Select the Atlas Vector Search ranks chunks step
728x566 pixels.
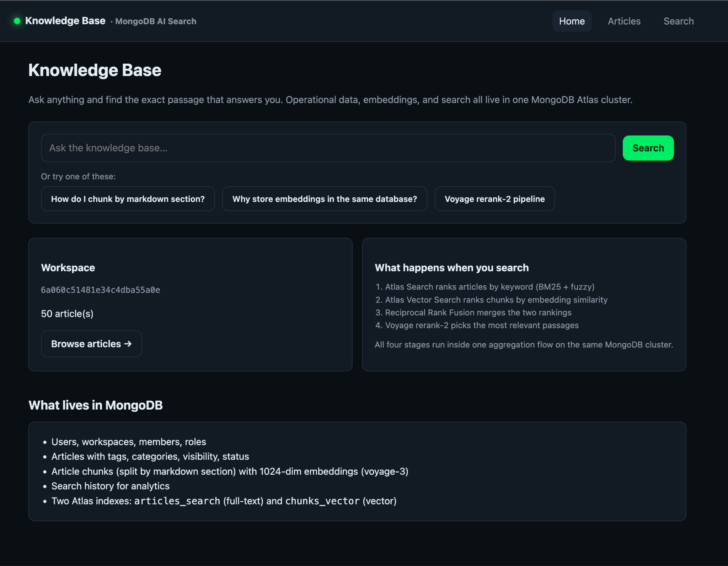[x=496, y=300]
